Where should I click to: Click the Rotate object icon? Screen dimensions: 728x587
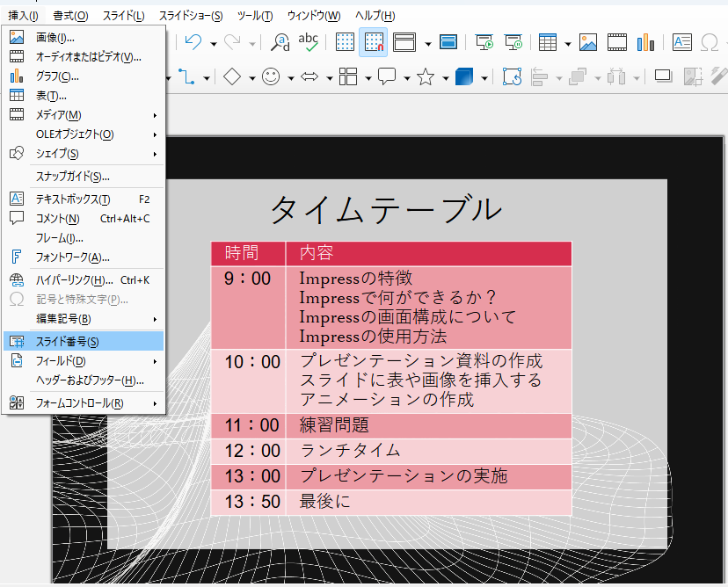512,76
